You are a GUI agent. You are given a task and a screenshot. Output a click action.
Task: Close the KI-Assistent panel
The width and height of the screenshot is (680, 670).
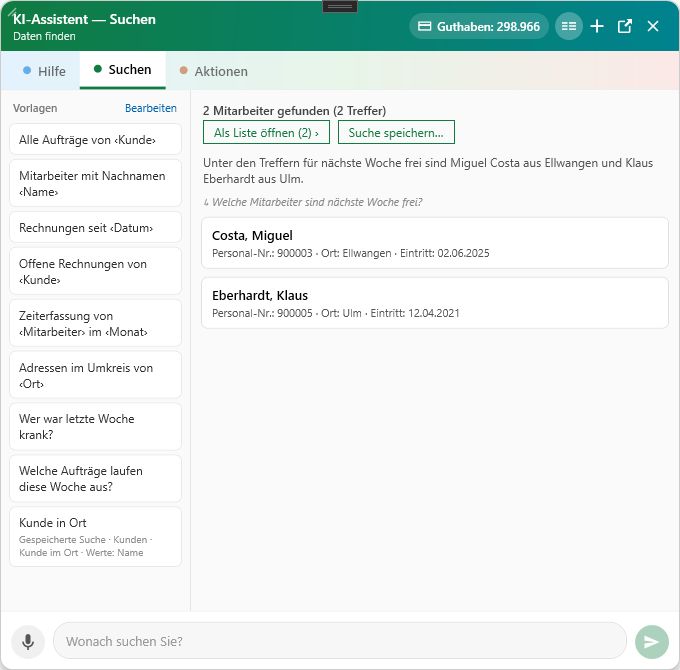(653, 26)
